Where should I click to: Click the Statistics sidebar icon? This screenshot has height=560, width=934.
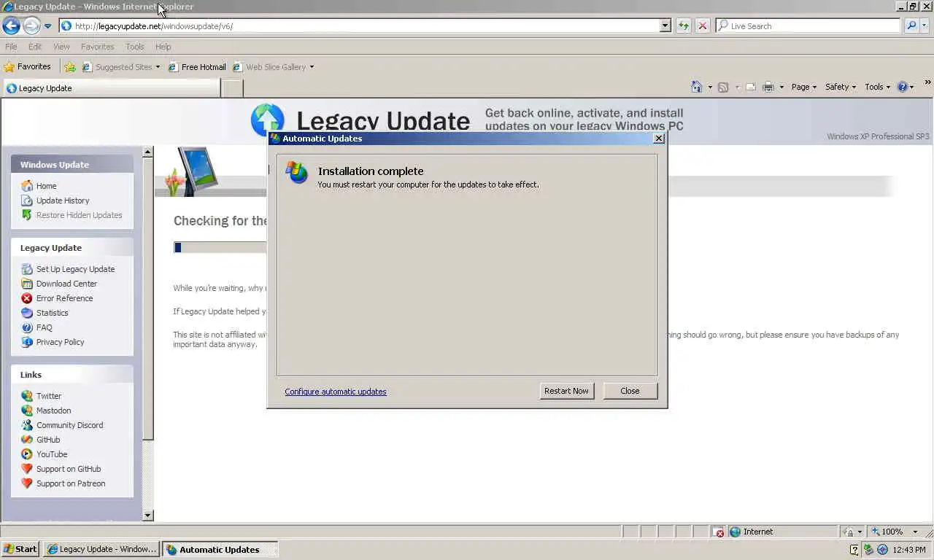(x=27, y=313)
